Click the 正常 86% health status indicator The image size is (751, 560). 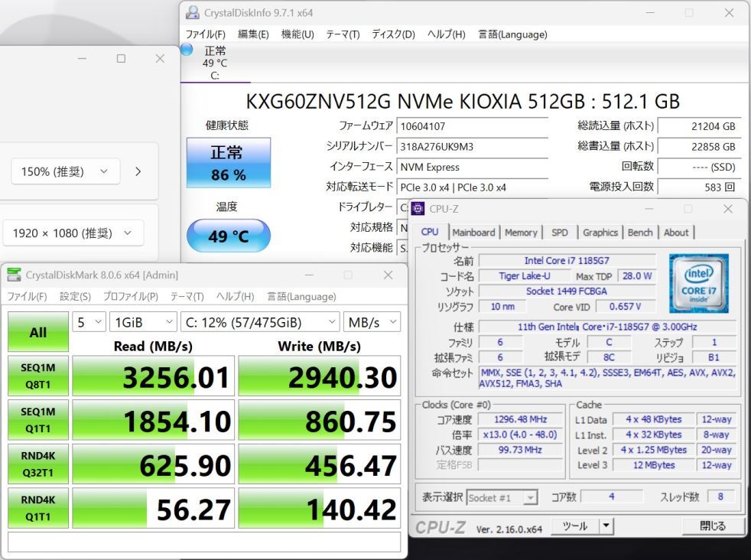pyautogui.click(x=227, y=162)
